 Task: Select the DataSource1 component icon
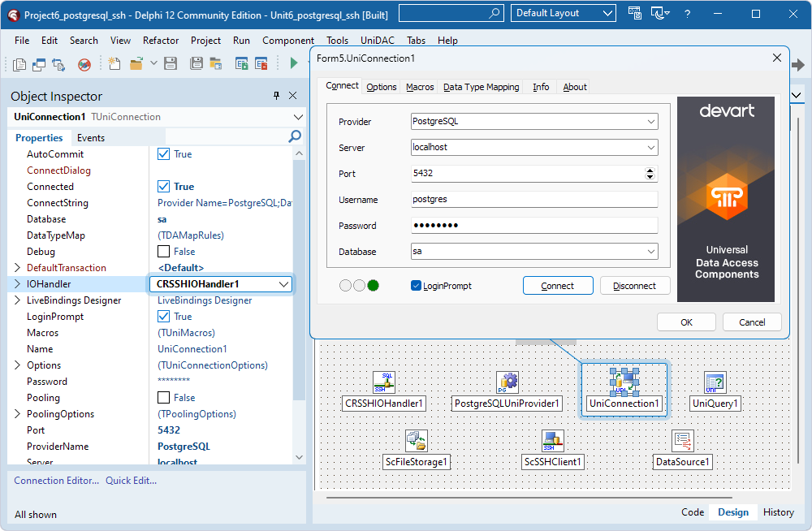pos(682,440)
